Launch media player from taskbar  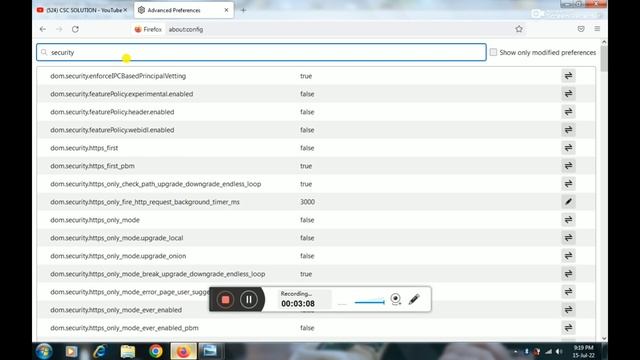[x=71, y=351]
